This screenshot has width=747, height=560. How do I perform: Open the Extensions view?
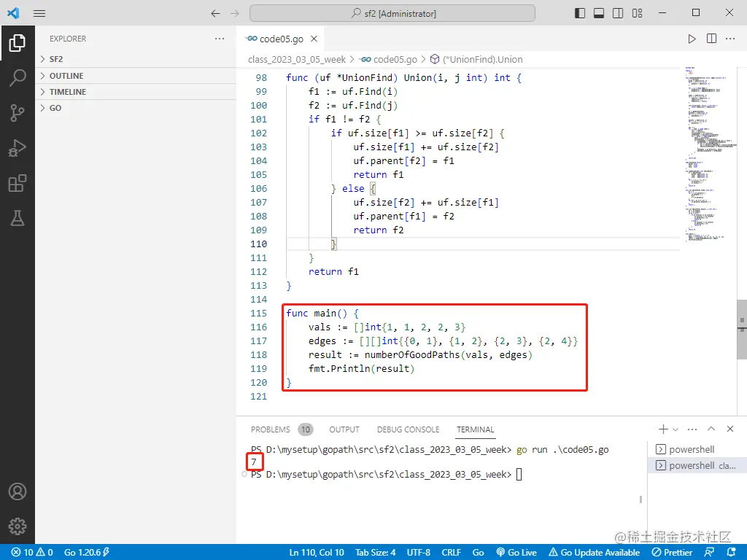tap(18, 183)
